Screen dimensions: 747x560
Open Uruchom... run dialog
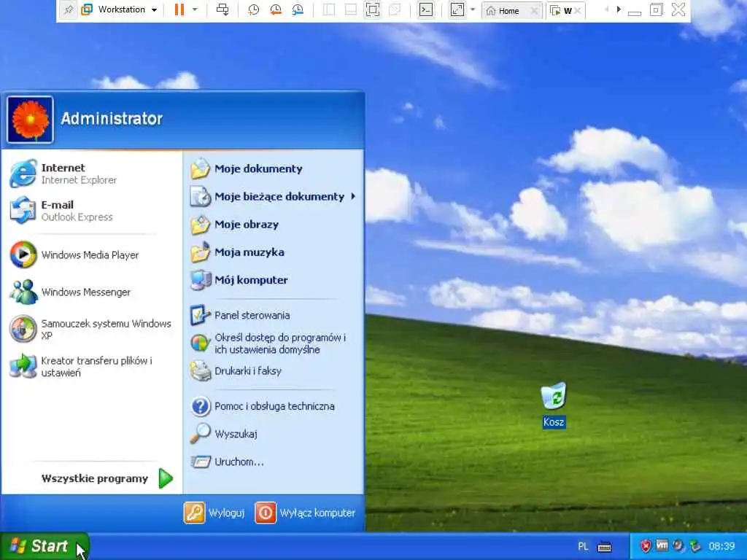coord(274,462)
